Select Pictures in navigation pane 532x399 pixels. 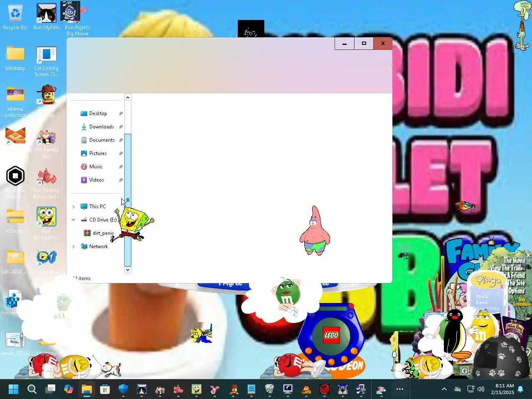point(97,153)
